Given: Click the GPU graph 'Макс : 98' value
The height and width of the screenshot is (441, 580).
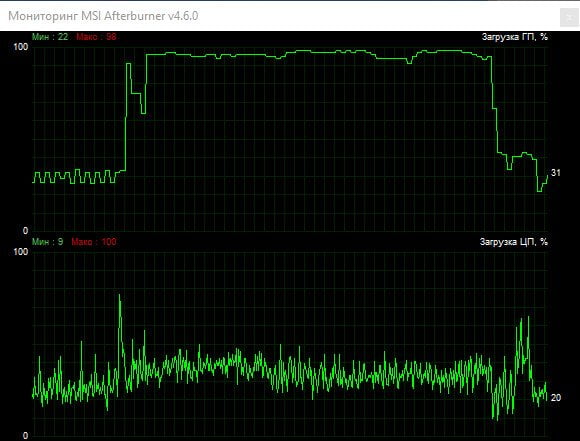Looking at the screenshot, I should (x=96, y=37).
